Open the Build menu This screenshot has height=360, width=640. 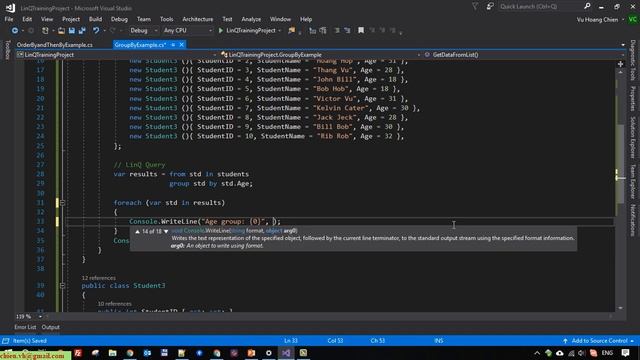(x=95, y=19)
